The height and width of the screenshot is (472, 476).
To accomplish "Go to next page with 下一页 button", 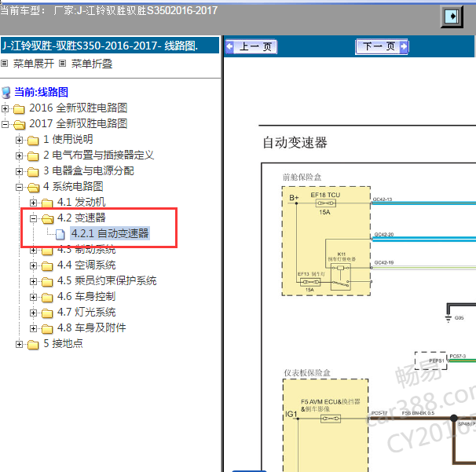I will tap(382, 47).
